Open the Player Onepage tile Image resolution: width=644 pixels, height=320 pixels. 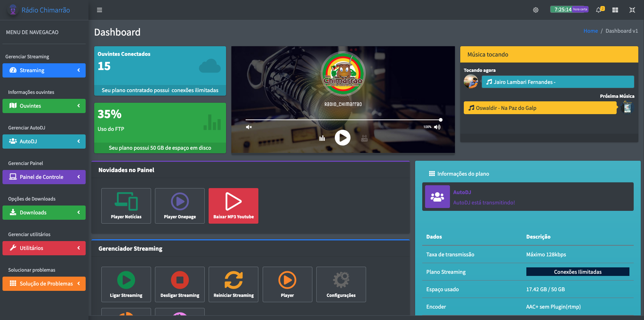click(180, 206)
